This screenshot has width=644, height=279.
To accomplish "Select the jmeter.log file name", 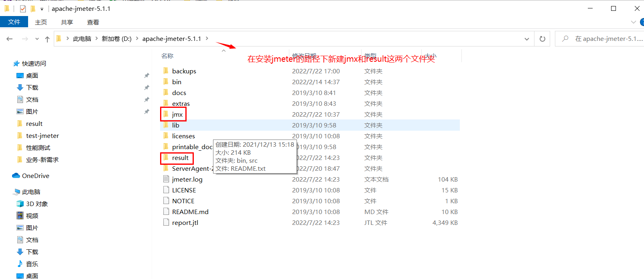I will (187, 179).
